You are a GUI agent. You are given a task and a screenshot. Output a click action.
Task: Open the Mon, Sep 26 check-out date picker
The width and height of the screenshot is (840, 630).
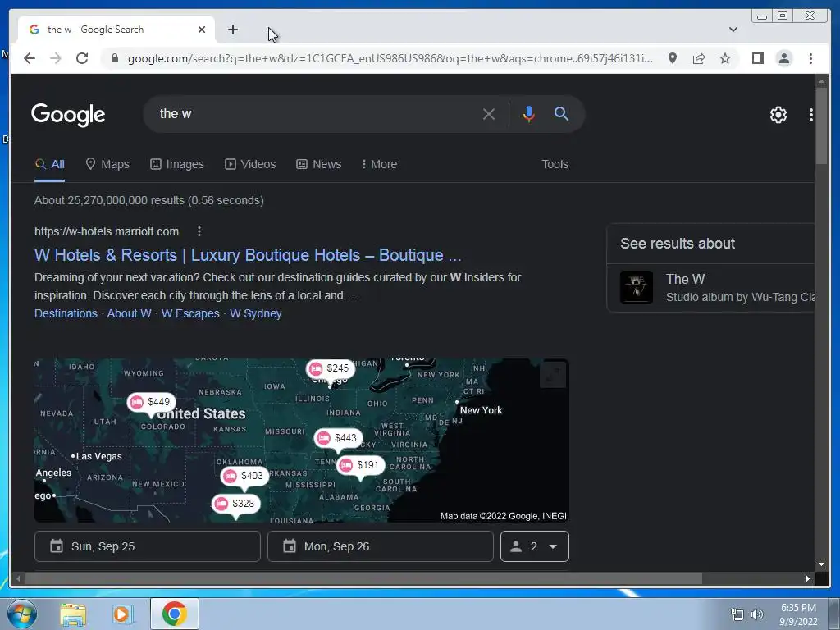click(381, 546)
